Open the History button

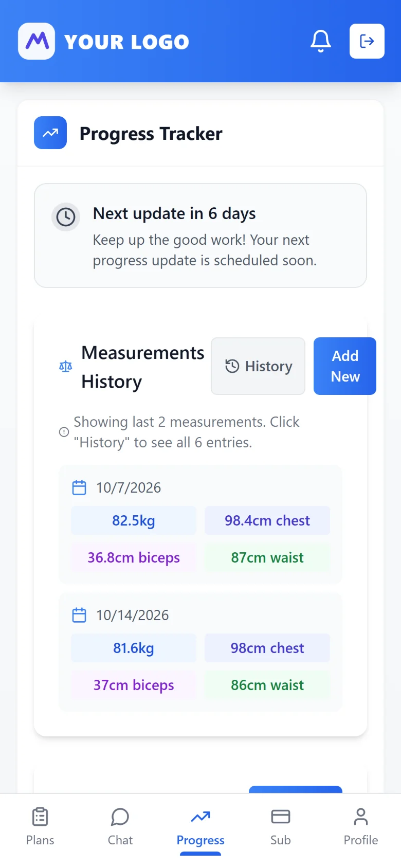pos(258,366)
